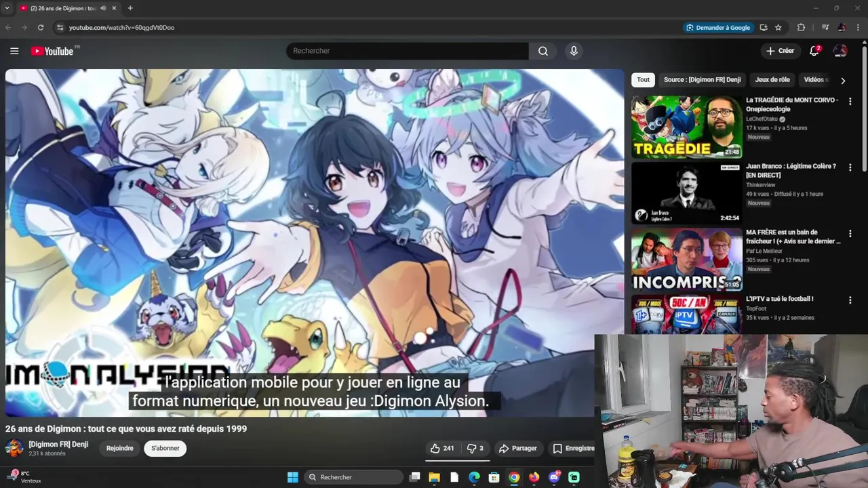View site information icon in address bar
The image size is (868, 488).
tap(60, 28)
